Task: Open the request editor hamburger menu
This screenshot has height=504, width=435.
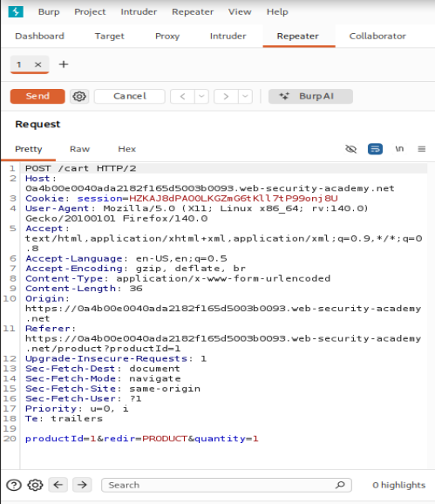Action: (x=422, y=149)
